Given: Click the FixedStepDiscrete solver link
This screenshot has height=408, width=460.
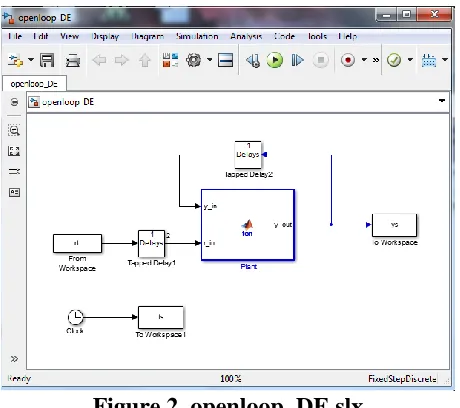Looking at the screenshot, I should pos(402,379).
